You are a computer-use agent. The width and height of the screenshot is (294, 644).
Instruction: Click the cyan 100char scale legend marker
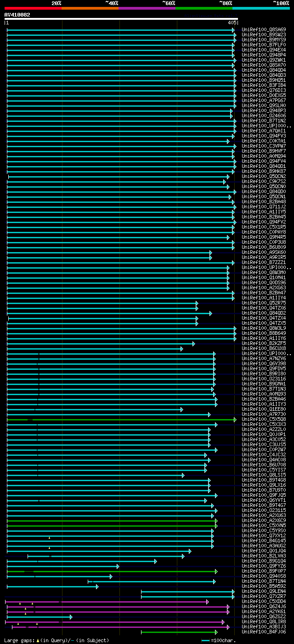pyautogui.click(x=206, y=640)
